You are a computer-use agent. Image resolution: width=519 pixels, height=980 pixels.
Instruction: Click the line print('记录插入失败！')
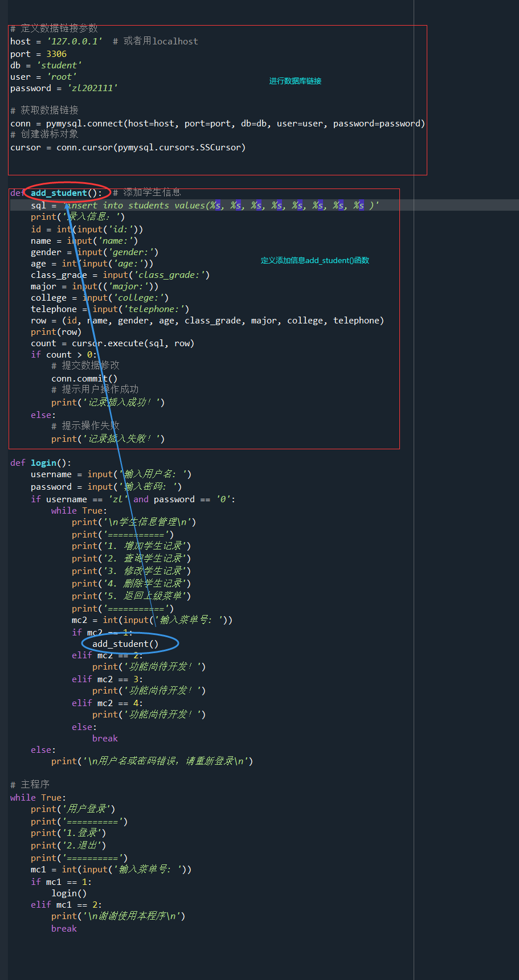[x=108, y=439]
